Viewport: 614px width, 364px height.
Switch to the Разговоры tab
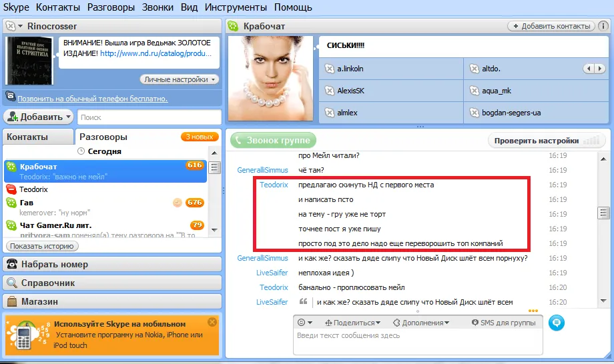click(x=103, y=137)
